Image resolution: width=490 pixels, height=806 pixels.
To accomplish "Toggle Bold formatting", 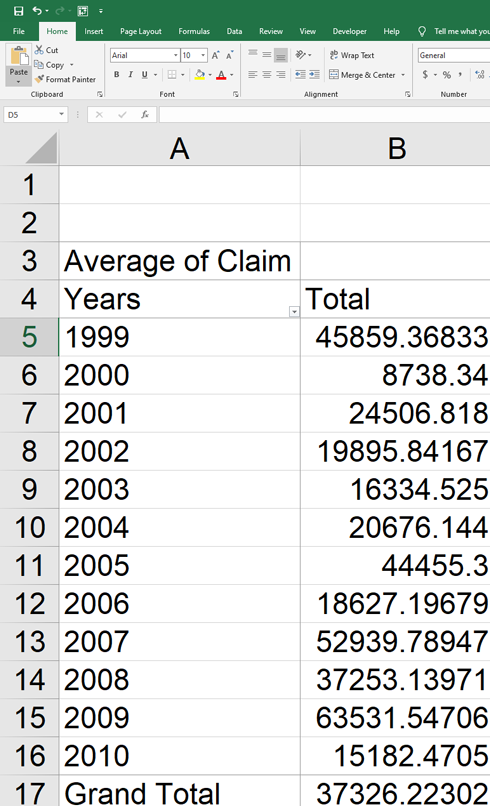I will coord(117,75).
